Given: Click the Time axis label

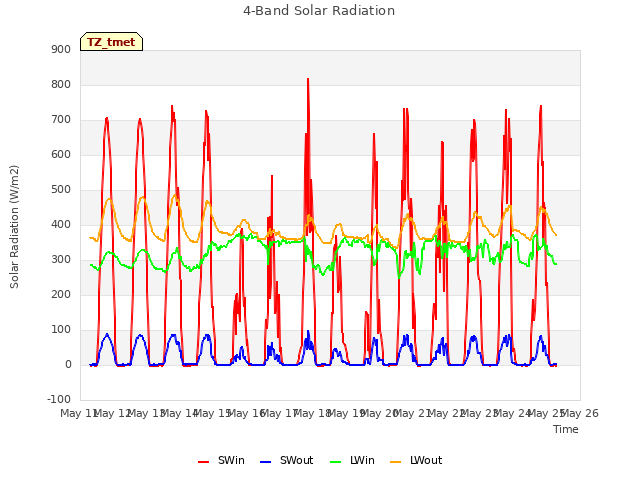Looking at the screenshot, I should (x=566, y=429).
